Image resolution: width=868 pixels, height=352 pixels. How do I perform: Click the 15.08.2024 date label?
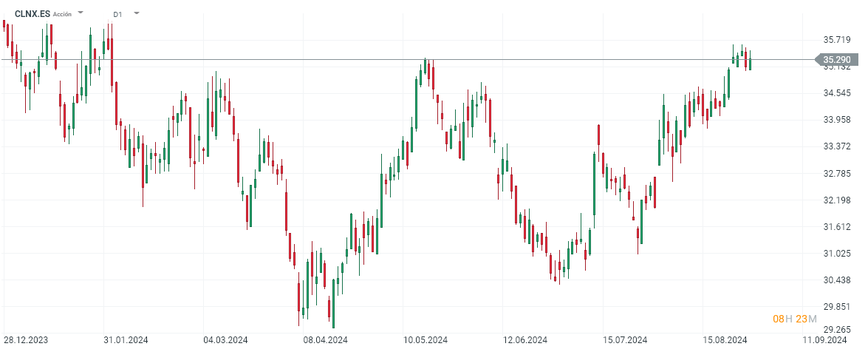725,340
